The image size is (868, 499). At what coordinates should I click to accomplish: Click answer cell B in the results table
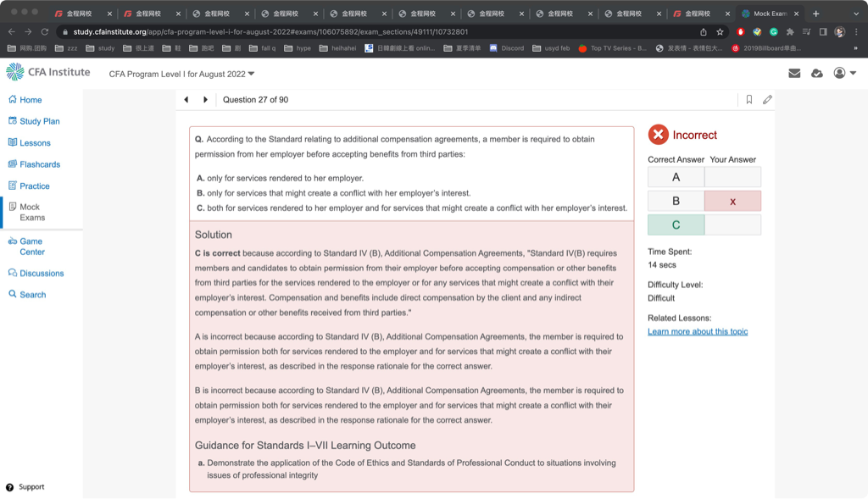pos(676,201)
